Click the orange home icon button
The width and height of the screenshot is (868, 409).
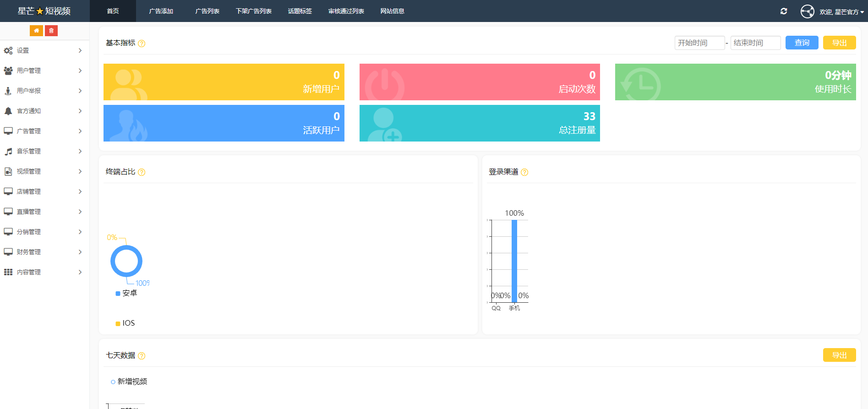(x=36, y=31)
